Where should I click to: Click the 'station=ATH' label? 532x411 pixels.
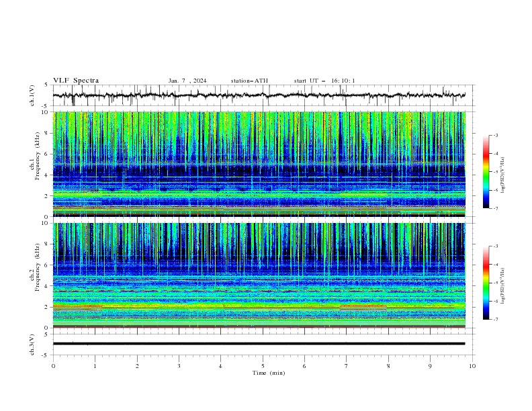pos(249,81)
